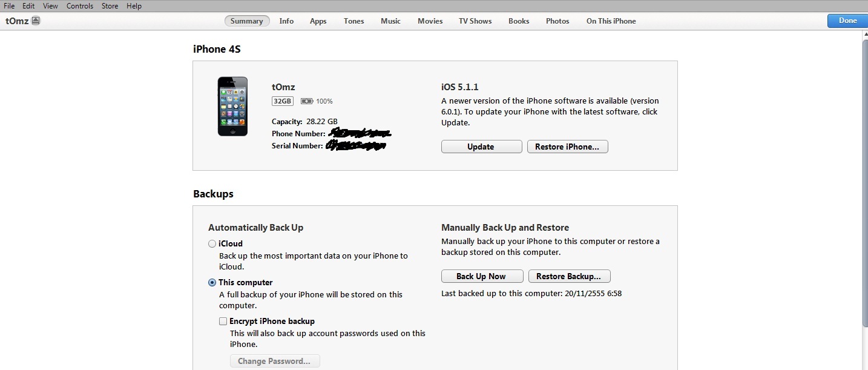Screen dimensions: 868x370
Task: Switch to the Tones tab
Action: [354, 21]
